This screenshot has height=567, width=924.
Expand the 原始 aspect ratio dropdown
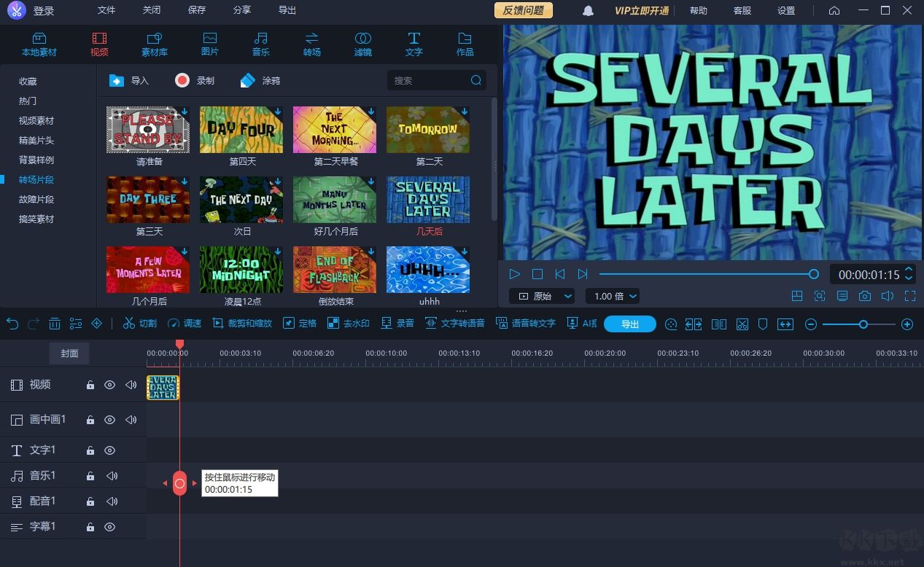point(542,296)
